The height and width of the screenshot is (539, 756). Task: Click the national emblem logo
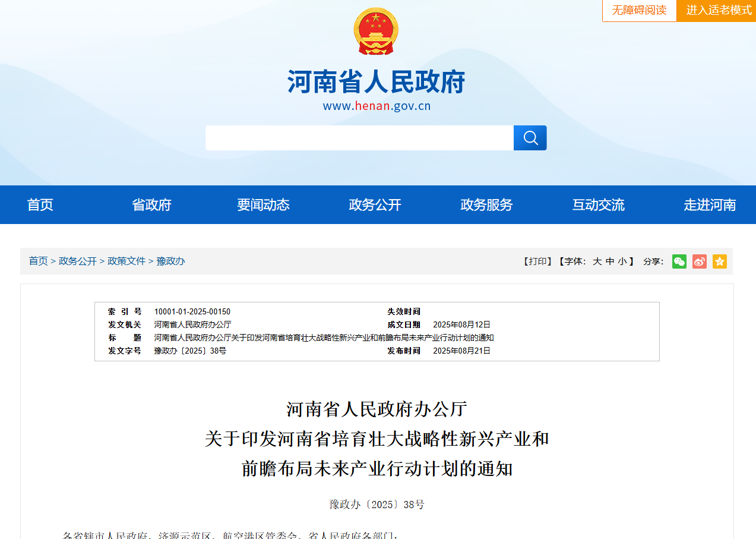[x=376, y=31]
